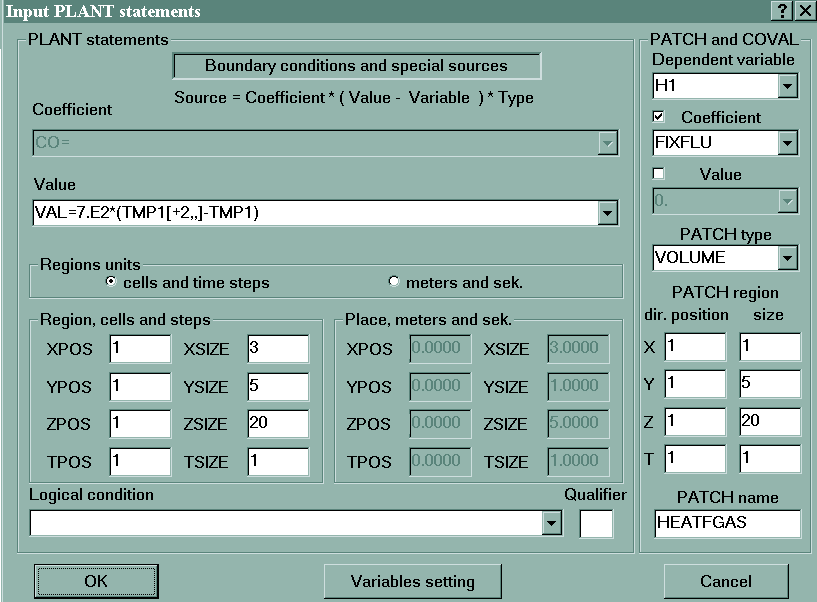Click the ZSIZE cells input field
This screenshot has height=602, width=817.
pyautogui.click(x=277, y=424)
